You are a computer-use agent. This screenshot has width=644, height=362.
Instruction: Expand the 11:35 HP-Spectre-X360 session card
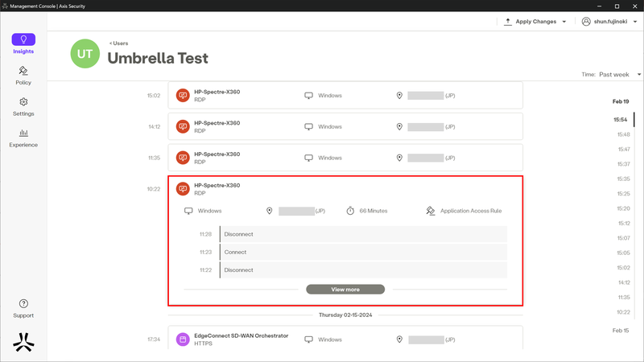[x=345, y=158]
